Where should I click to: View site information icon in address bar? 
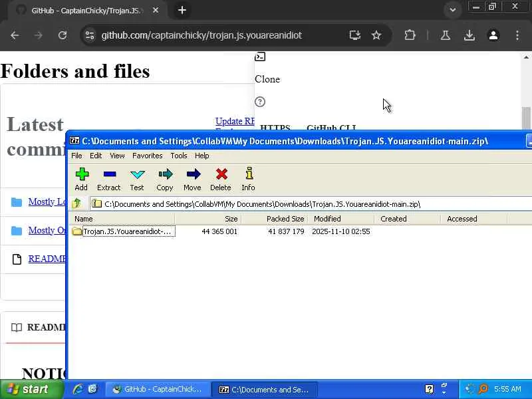click(x=90, y=35)
